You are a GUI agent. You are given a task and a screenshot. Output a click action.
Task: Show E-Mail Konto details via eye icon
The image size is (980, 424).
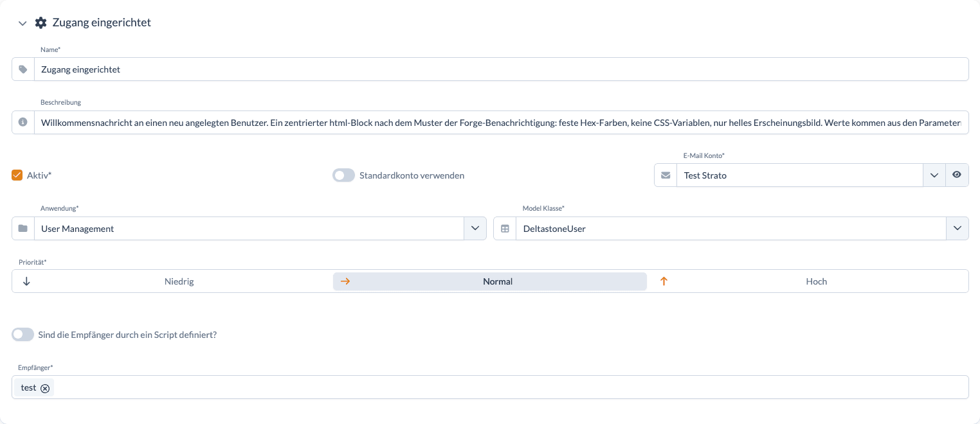click(957, 175)
